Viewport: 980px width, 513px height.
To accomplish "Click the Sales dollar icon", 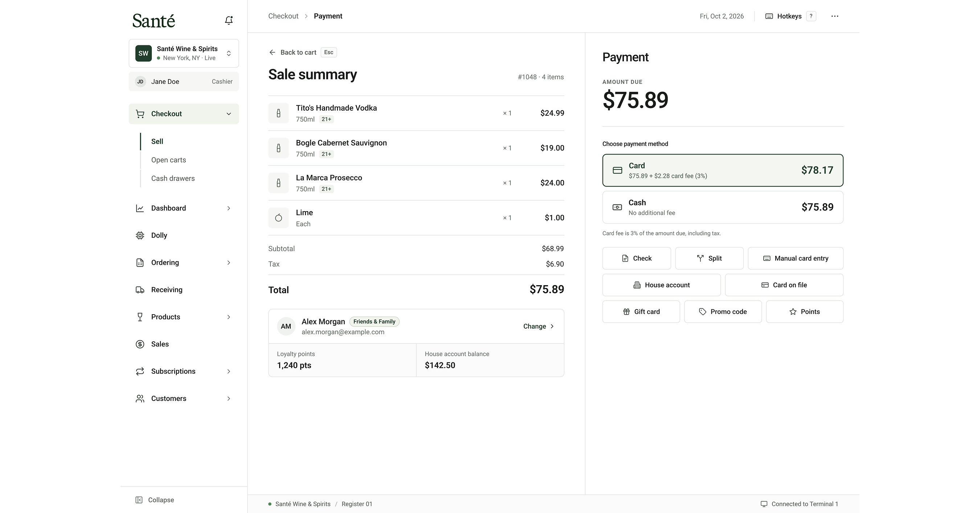I will 140,344.
